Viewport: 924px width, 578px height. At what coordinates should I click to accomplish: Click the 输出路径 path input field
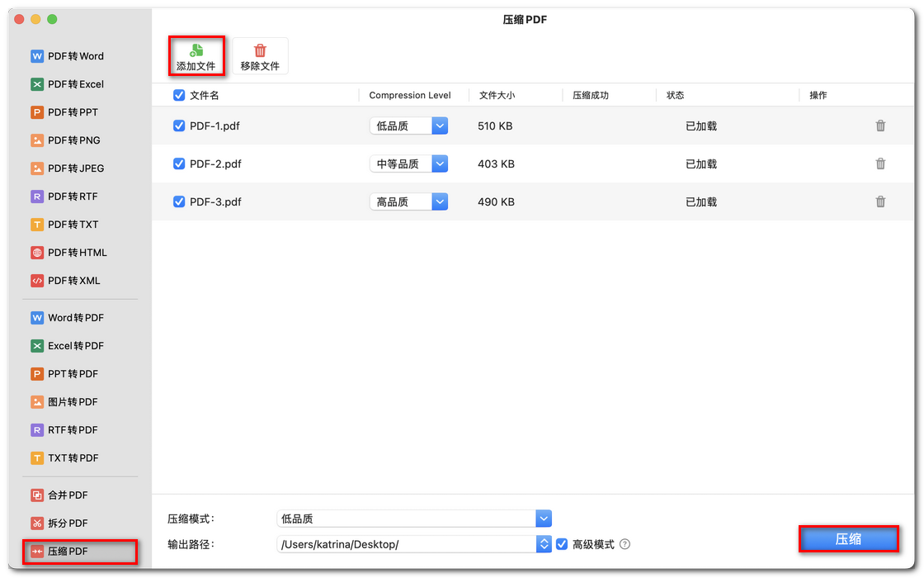coord(396,543)
